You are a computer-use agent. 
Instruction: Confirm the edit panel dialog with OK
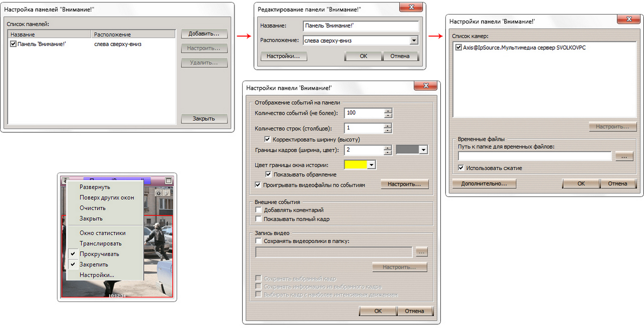[363, 56]
